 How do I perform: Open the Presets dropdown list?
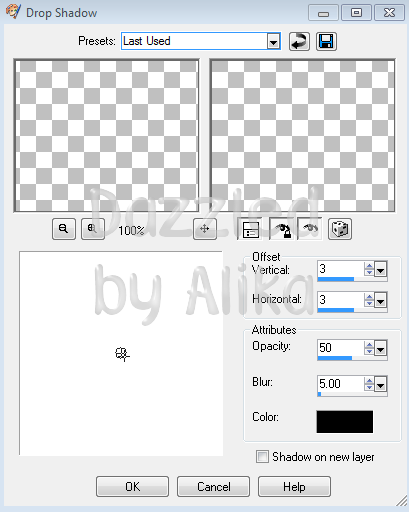tap(273, 42)
